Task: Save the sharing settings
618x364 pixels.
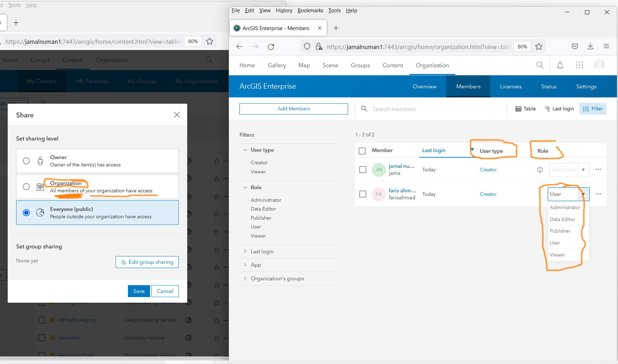Action: [x=139, y=291]
